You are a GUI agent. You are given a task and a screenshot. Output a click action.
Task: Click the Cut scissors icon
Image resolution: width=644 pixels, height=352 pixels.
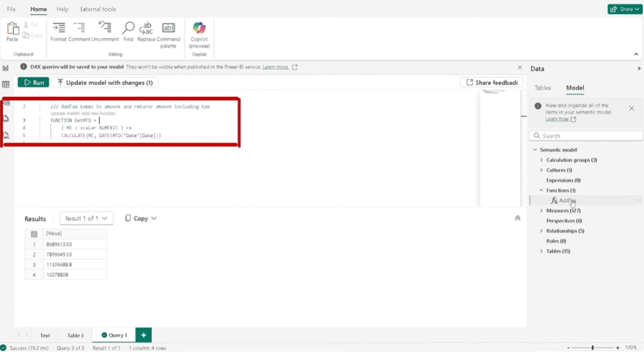[x=26, y=25]
